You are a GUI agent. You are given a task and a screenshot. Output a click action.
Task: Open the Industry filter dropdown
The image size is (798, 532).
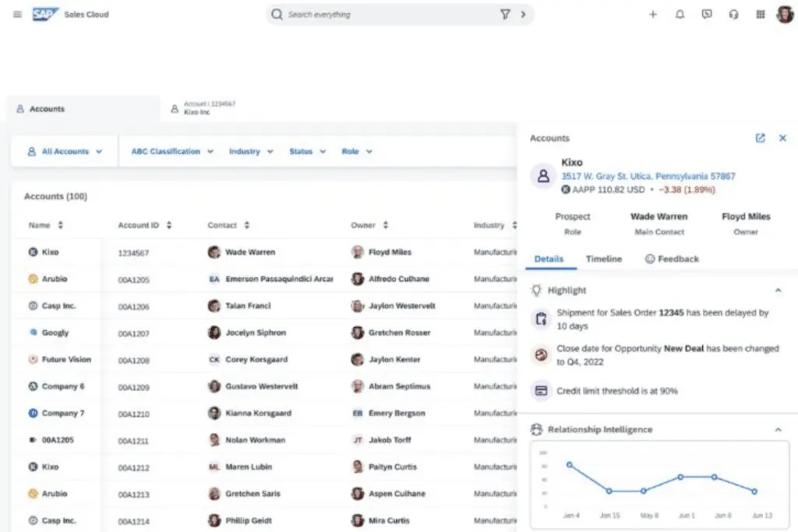[x=251, y=151]
